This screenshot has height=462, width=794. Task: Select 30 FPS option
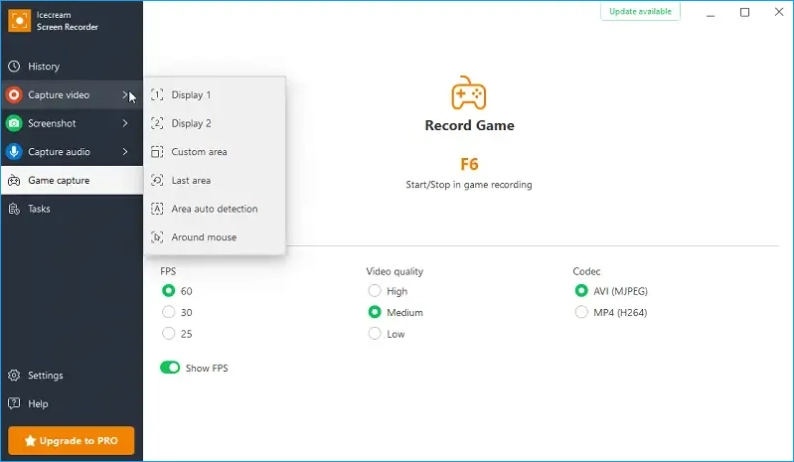[x=168, y=312]
